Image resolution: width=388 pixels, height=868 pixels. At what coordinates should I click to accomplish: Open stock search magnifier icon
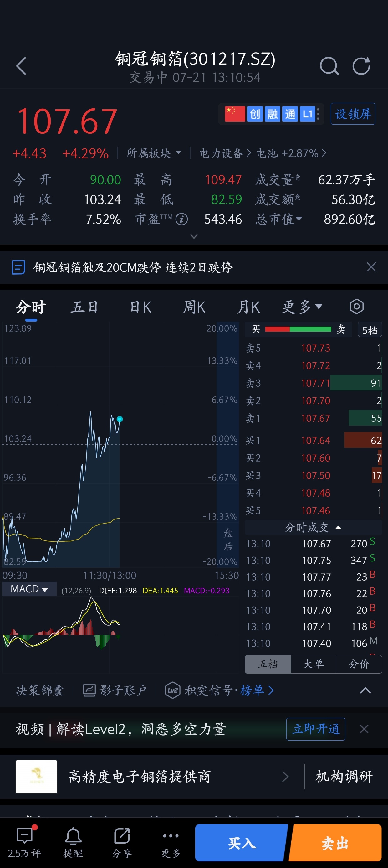pos(329,66)
